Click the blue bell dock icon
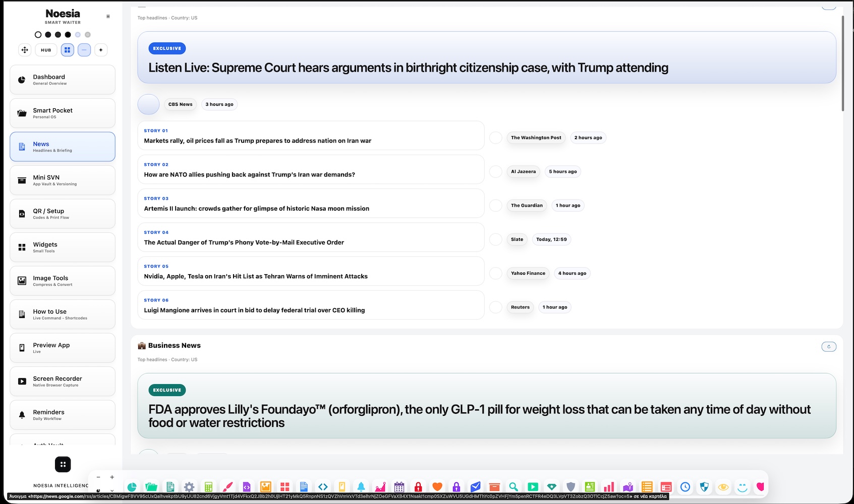Screen dimensions: 854x504 tap(361, 487)
